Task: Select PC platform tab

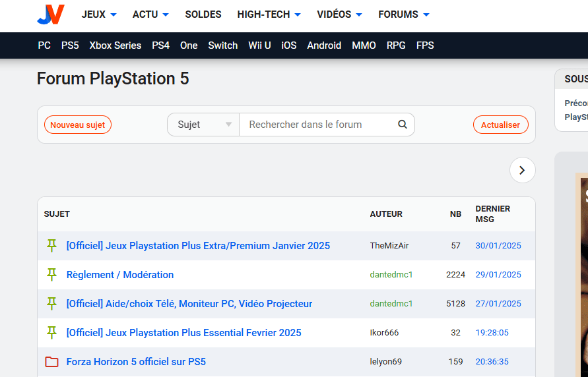Action: 44,45
